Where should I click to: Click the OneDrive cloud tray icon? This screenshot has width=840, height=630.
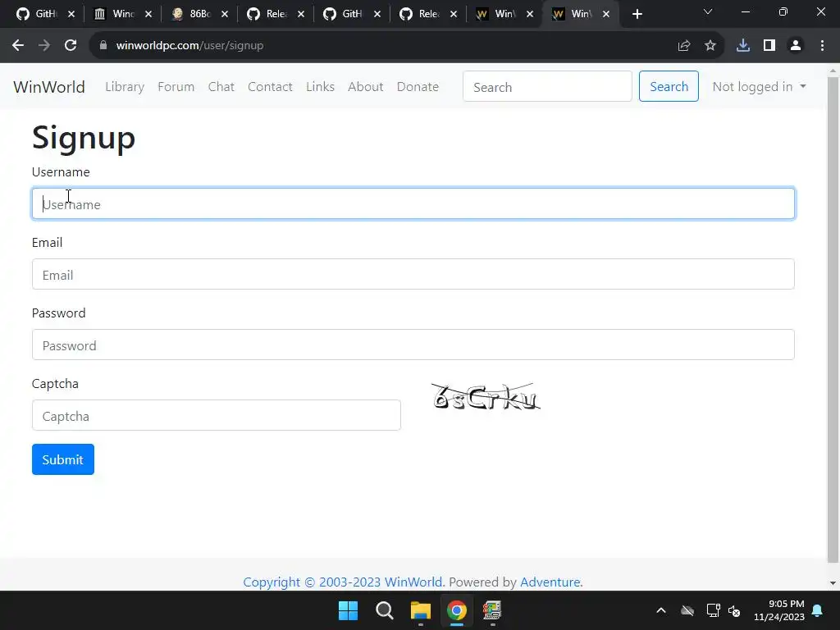click(687, 610)
